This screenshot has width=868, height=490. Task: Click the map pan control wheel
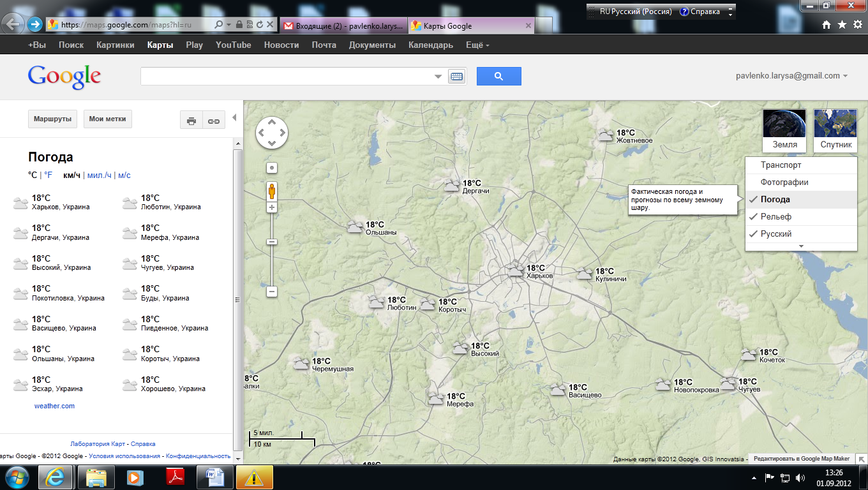[x=272, y=133]
